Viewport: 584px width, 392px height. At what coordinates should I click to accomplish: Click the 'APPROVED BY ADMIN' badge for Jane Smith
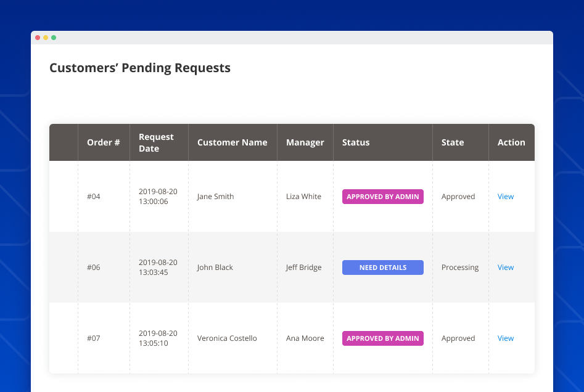pos(382,196)
